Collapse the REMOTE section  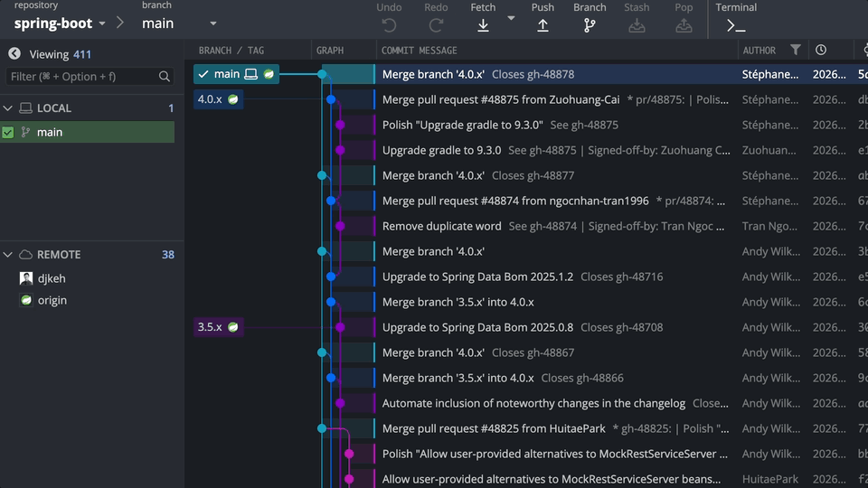pyautogui.click(x=8, y=255)
